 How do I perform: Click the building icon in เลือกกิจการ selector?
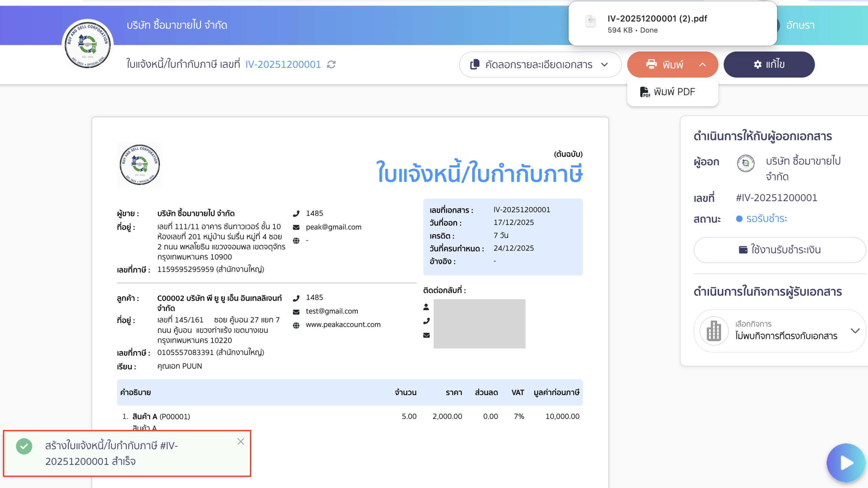(714, 331)
